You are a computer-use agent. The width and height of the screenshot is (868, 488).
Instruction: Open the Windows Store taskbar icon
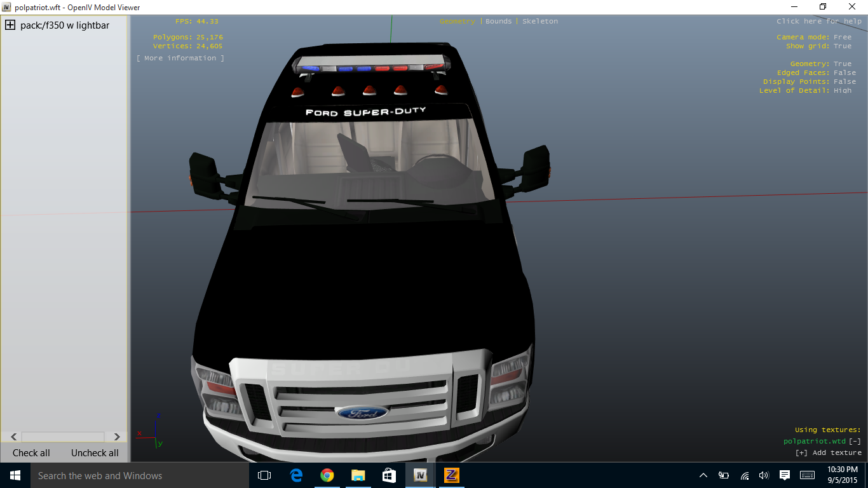pyautogui.click(x=389, y=475)
